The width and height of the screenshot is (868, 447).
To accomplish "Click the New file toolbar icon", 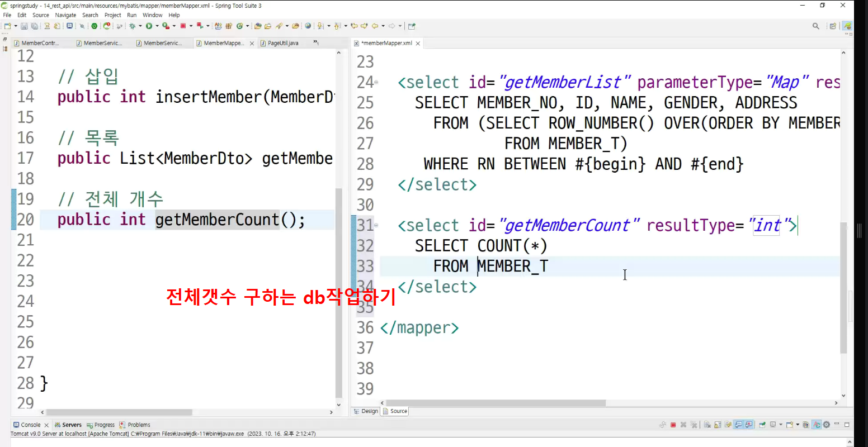I will click(x=7, y=26).
